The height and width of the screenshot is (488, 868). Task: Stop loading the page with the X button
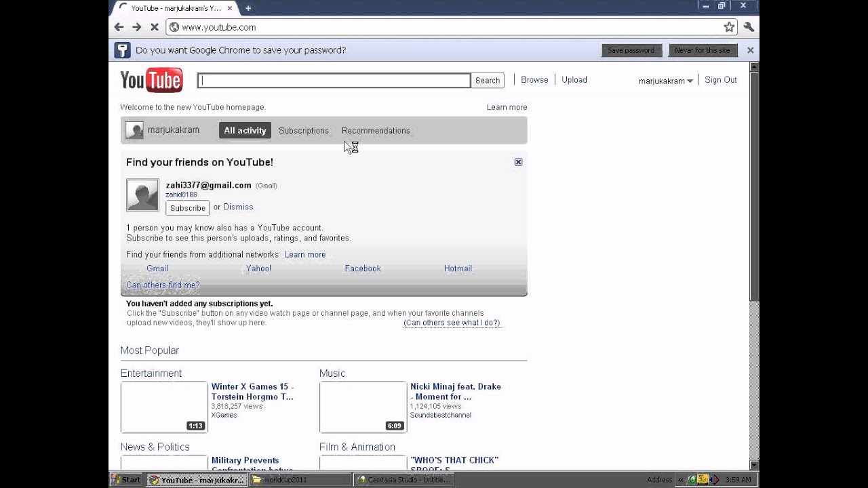click(x=154, y=27)
